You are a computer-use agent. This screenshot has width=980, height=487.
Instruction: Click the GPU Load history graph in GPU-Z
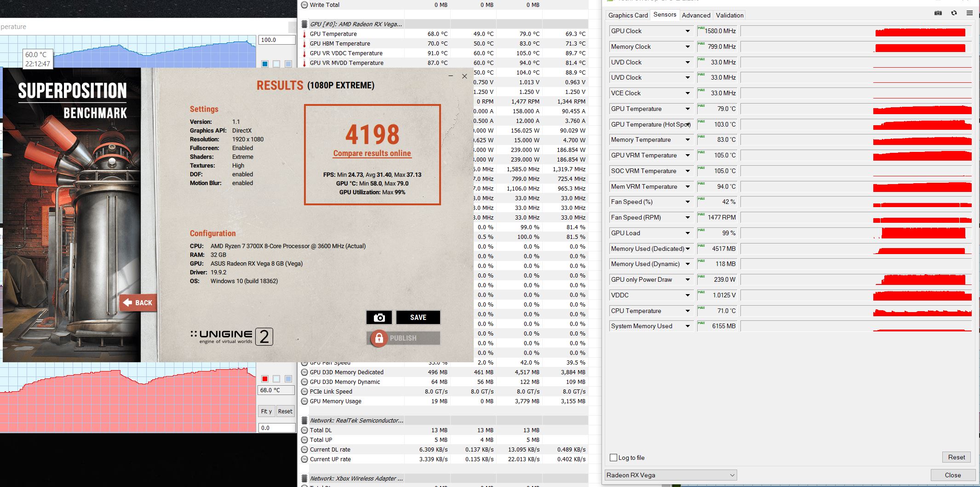tap(856, 233)
